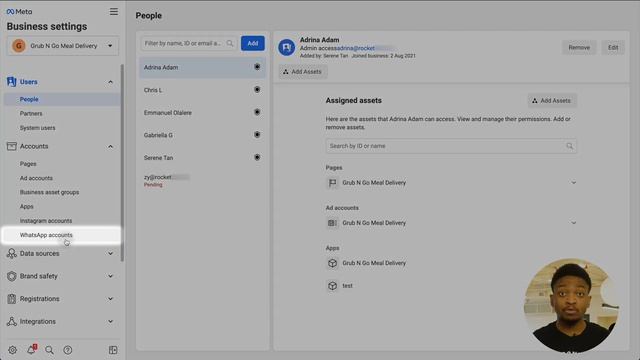
Task: Click Adrina Adam's profile avatar
Action: click(287, 47)
